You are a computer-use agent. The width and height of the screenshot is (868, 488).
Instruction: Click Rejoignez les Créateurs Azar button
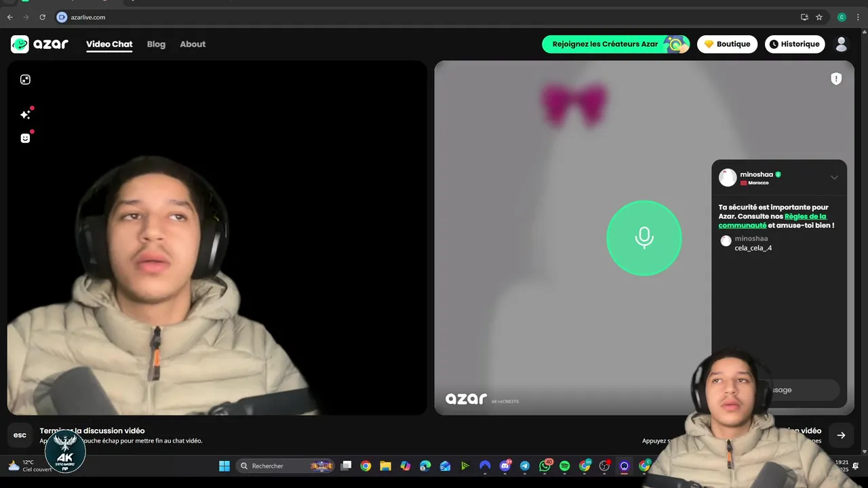(616, 44)
